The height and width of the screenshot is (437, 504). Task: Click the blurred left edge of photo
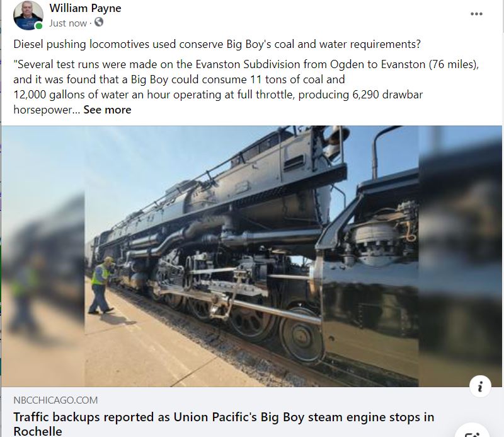[x=43, y=256]
